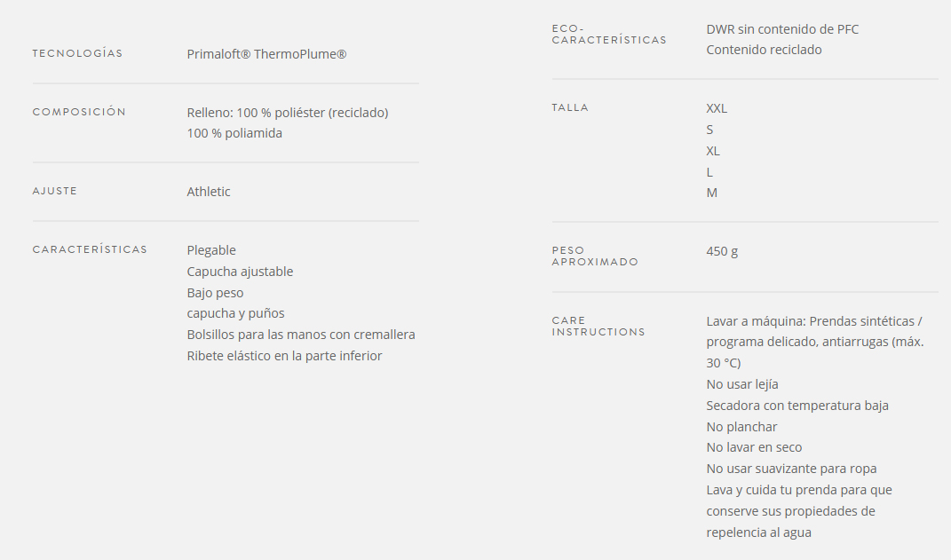Image resolution: width=951 pixels, height=560 pixels.
Task: Click the COMPOSICIÓN section label
Action: click(x=79, y=112)
